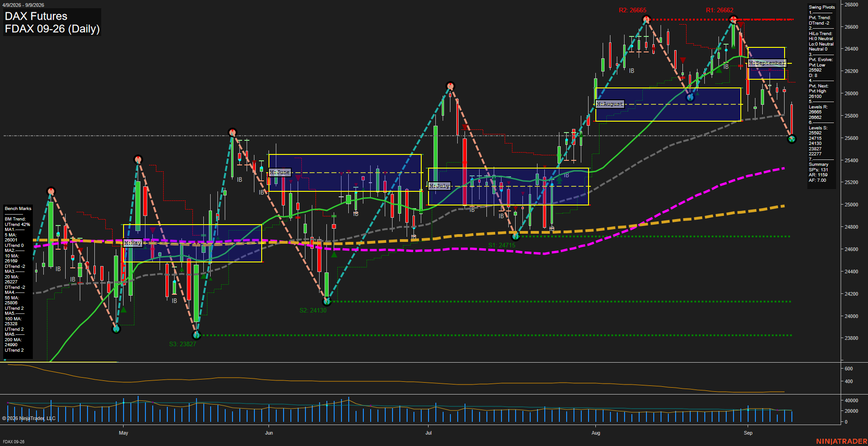Click the May label on the time axis

click(x=124, y=433)
